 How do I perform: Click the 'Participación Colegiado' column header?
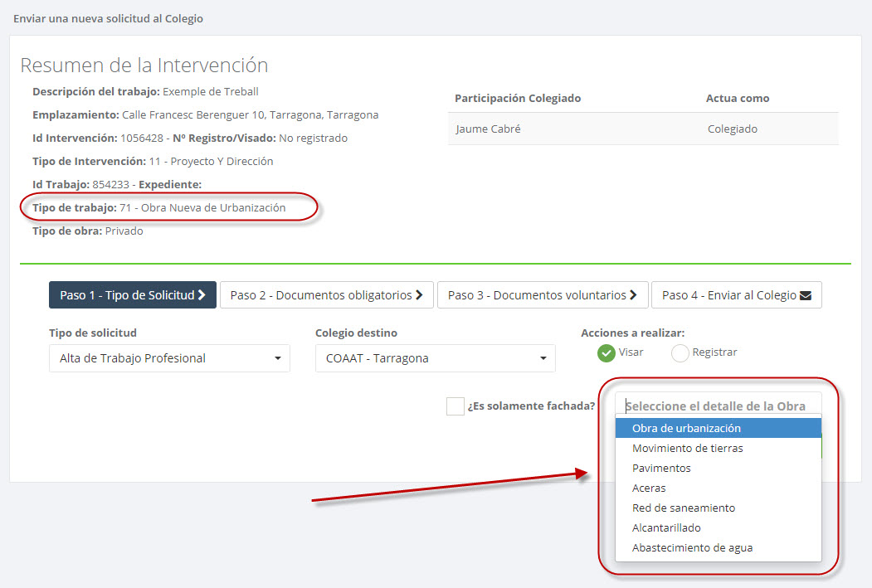(518, 98)
